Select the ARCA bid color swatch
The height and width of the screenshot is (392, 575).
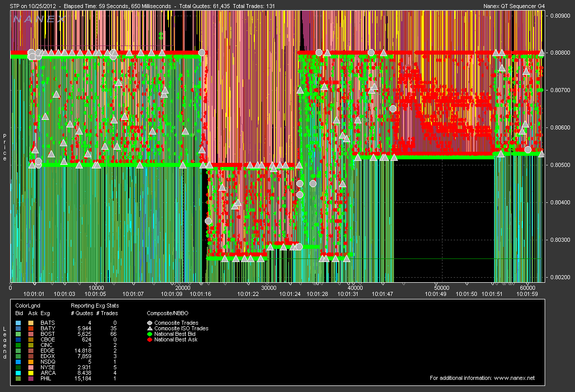click(x=18, y=373)
